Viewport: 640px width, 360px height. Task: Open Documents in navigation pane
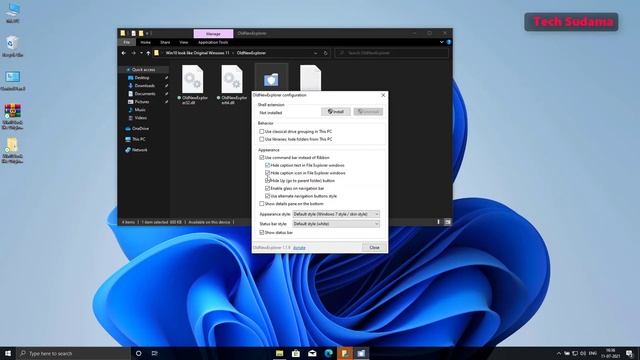(x=145, y=94)
